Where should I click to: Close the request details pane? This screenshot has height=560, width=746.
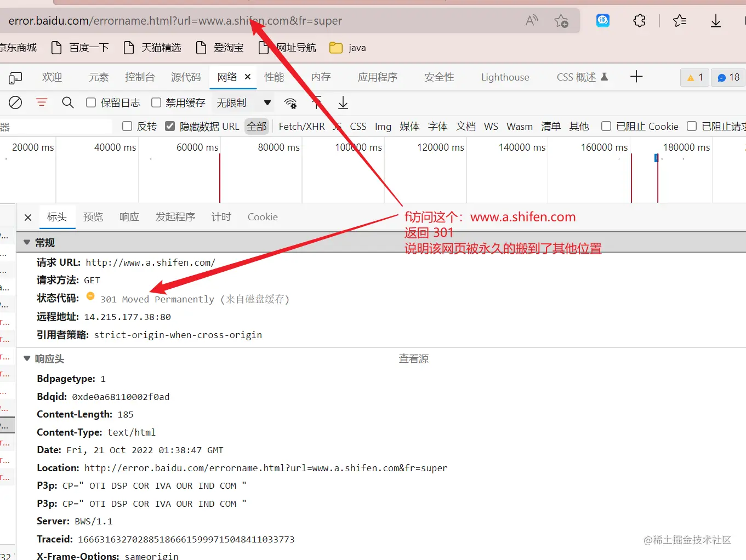click(28, 218)
